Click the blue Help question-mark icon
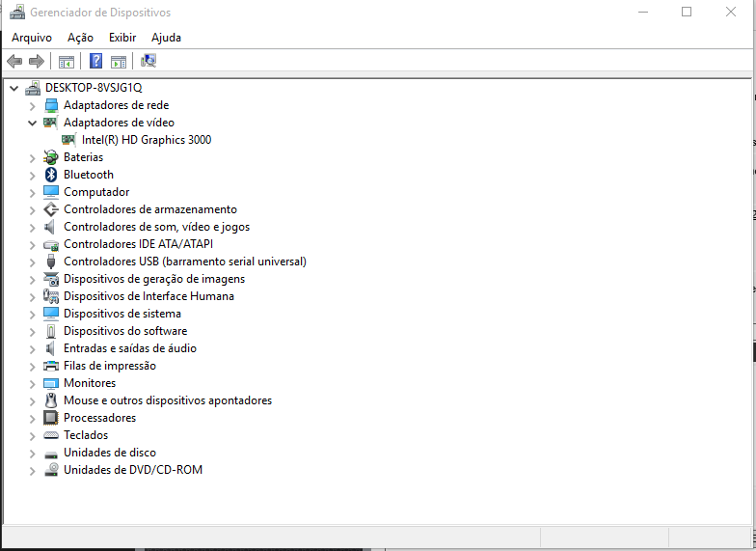The width and height of the screenshot is (756, 551). point(95,62)
